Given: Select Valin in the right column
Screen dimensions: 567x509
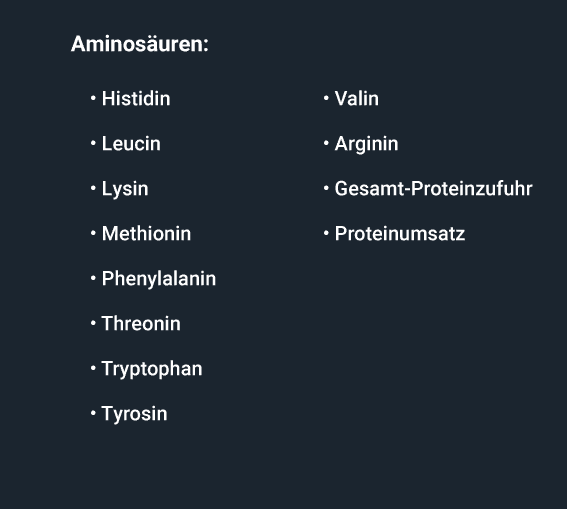Looking at the screenshot, I should (x=357, y=98).
